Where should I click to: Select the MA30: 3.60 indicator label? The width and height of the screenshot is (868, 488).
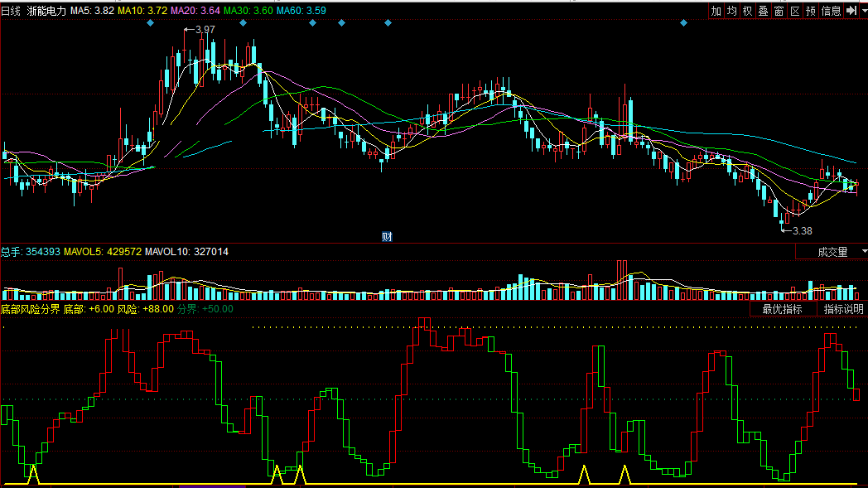248,11
